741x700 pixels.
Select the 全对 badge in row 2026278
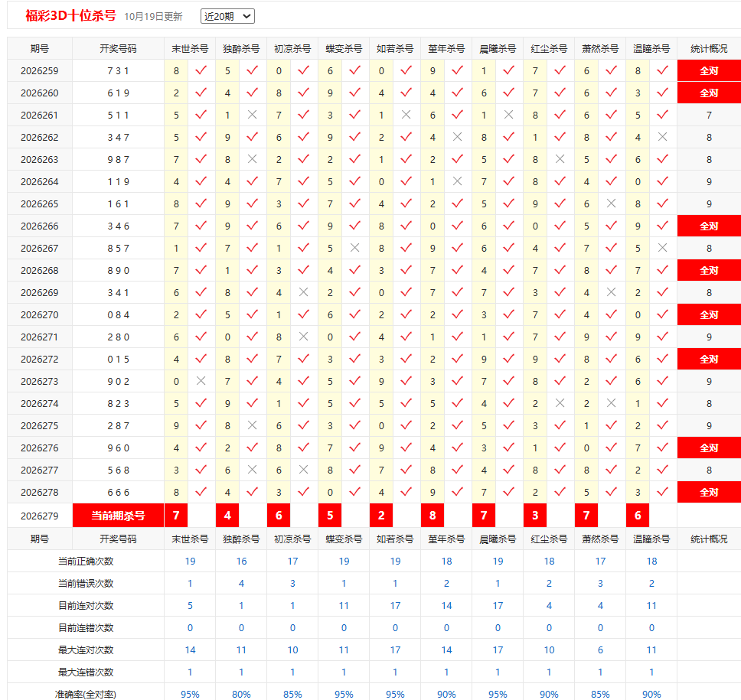709,492
